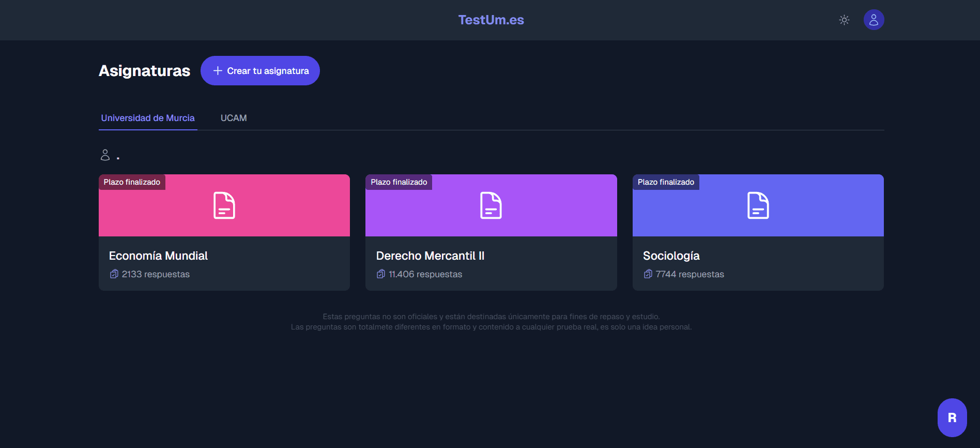
Task: Click the clipboard icon beside 11.406 respuestas
Action: click(381, 274)
